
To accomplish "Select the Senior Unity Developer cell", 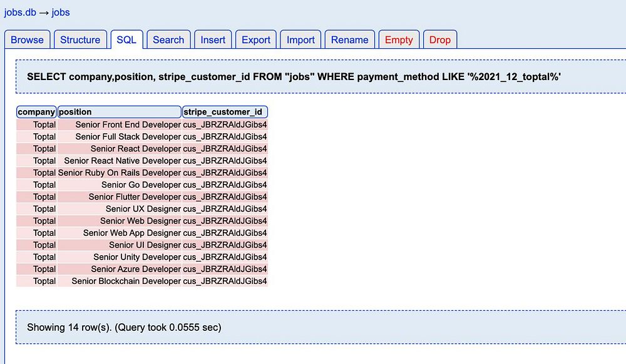I will click(x=120, y=257).
